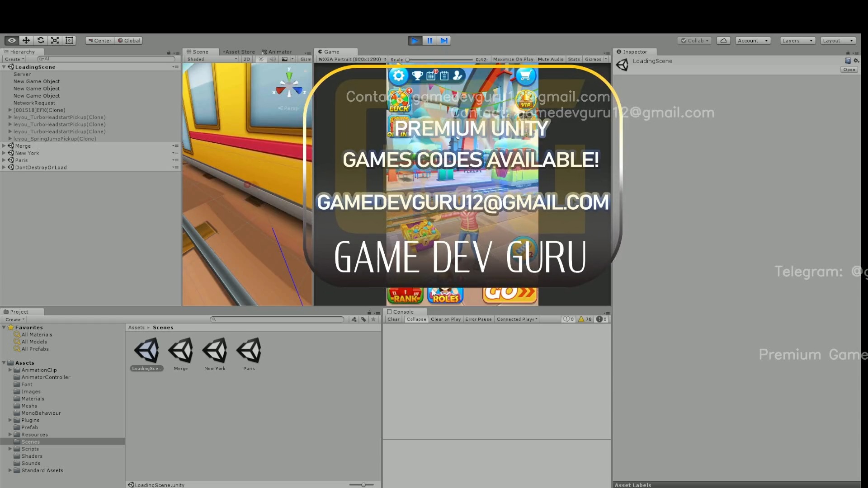Toggle the Stats overlay button

pyautogui.click(x=574, y=59)
